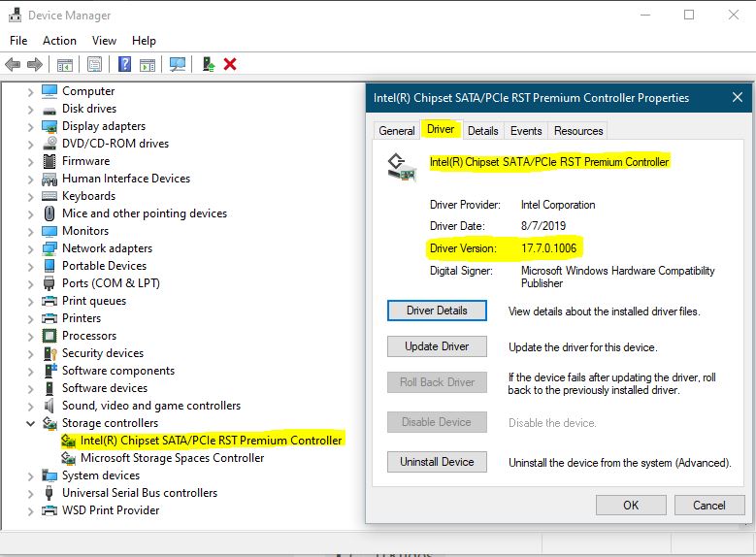Select the Sound, video and game controllers row
The image size is (756, 557).
(x=151, y=406)
